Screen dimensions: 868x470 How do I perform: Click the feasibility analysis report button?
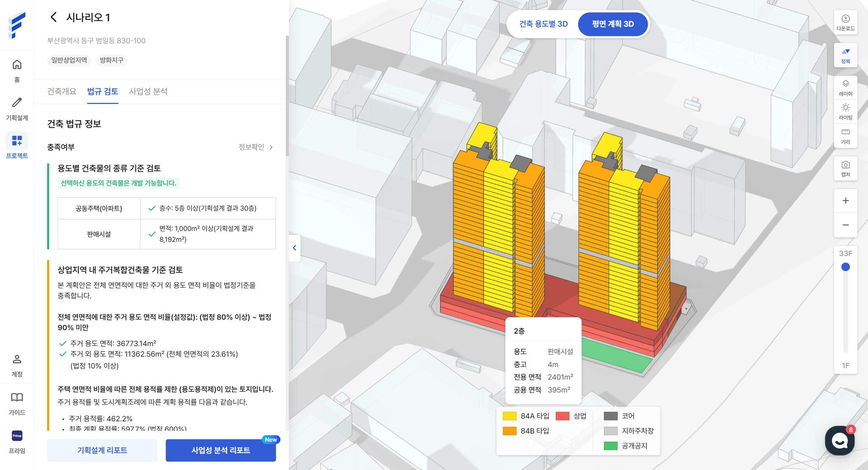[220, 450]
